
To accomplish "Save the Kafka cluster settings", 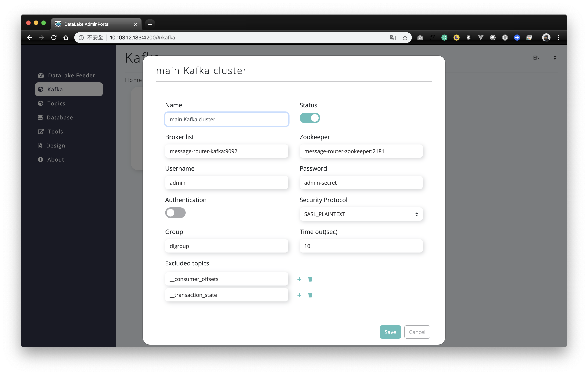I will 390,332.
